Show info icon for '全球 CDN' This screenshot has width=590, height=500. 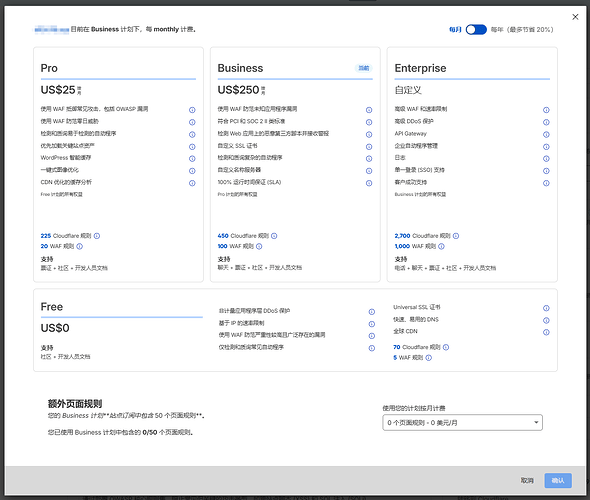pyautogui.click(x=546, y=332)
